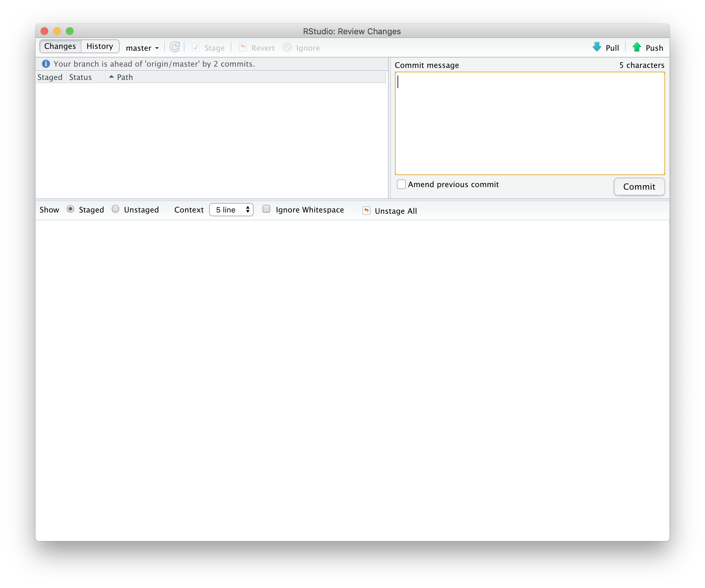Click the 5 characters counter
705x588 pixels.
coord(642,65)
